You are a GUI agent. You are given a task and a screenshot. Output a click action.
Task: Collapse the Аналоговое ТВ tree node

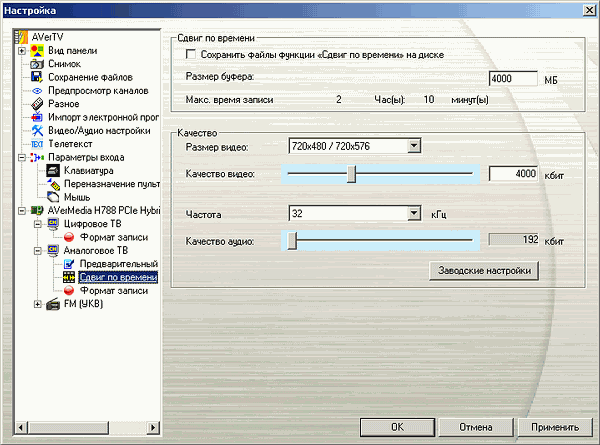38,251
